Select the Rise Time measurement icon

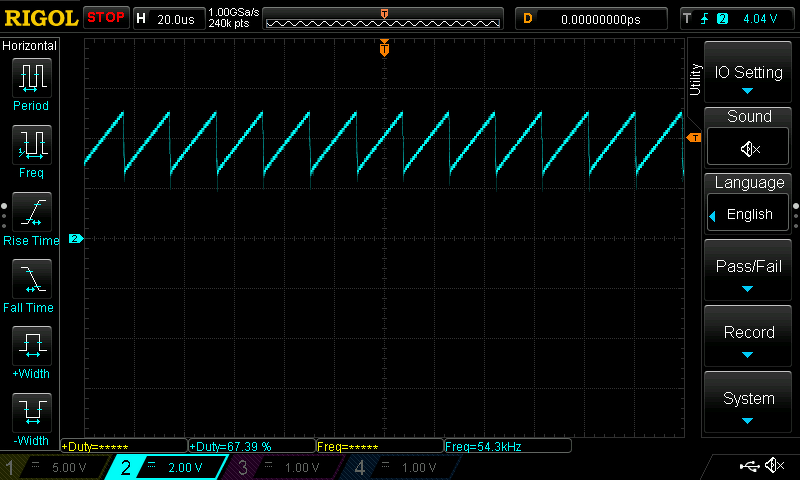32,212
